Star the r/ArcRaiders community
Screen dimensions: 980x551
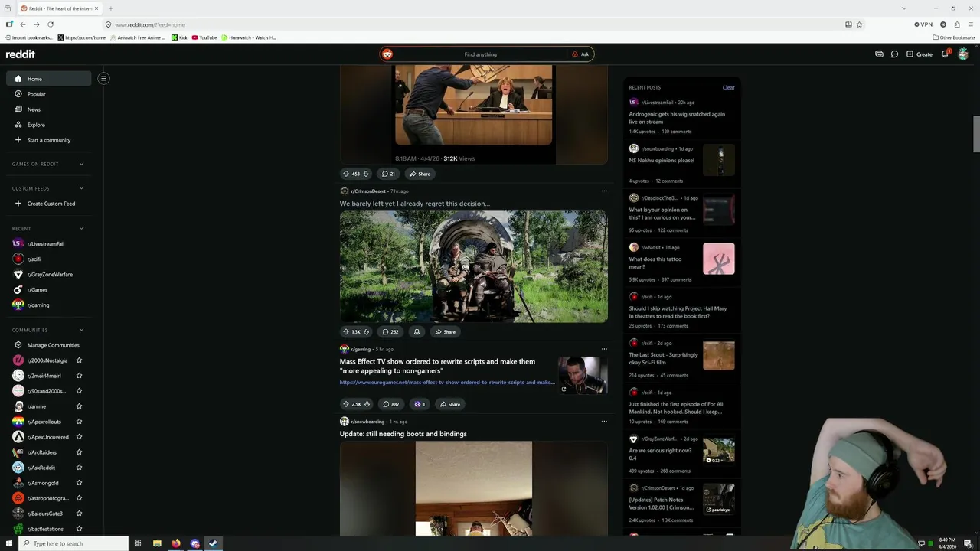pos(79,452)
